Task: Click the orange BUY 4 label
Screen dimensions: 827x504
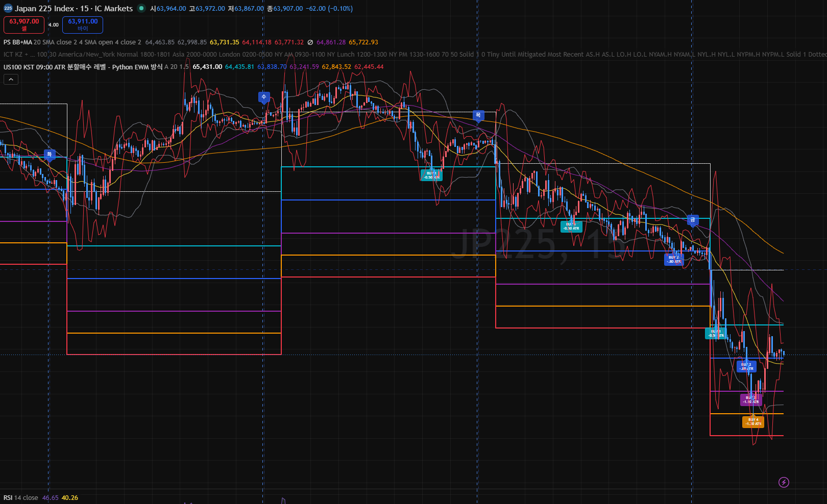Action: coord(753,422)
